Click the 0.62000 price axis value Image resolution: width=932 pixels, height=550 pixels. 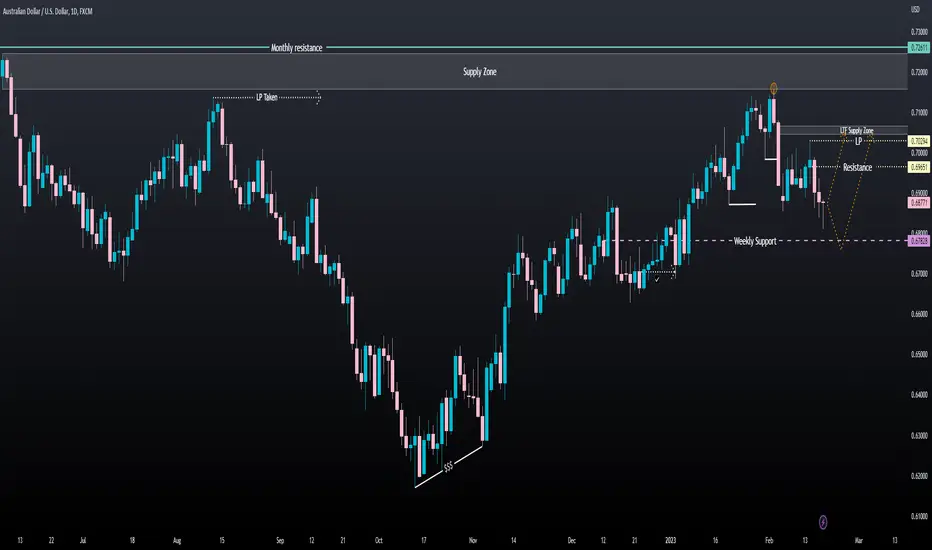[x=920, y=476]
